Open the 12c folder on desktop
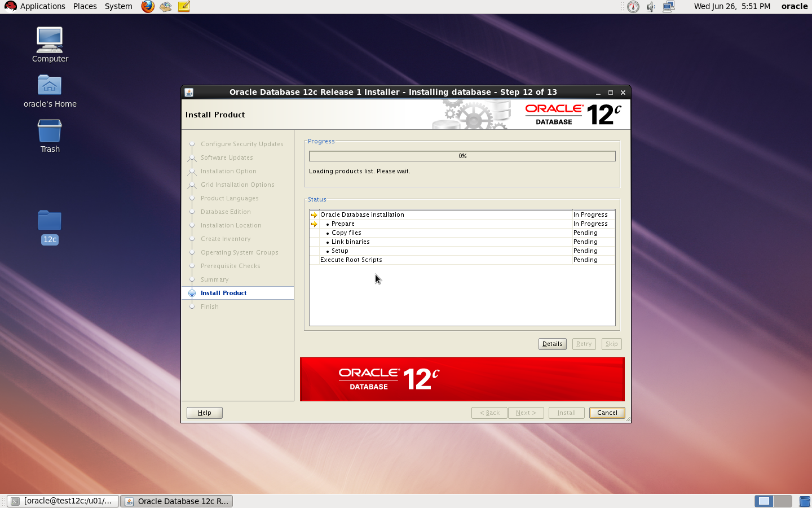This screenshot has width=812, height=508. click(x=50, y=227)
